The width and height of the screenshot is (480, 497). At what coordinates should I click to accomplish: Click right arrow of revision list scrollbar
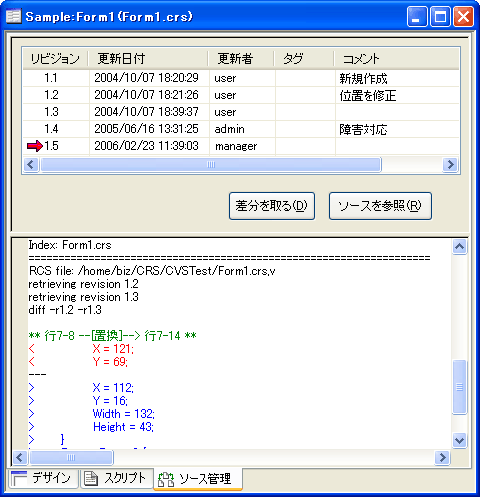450,165
